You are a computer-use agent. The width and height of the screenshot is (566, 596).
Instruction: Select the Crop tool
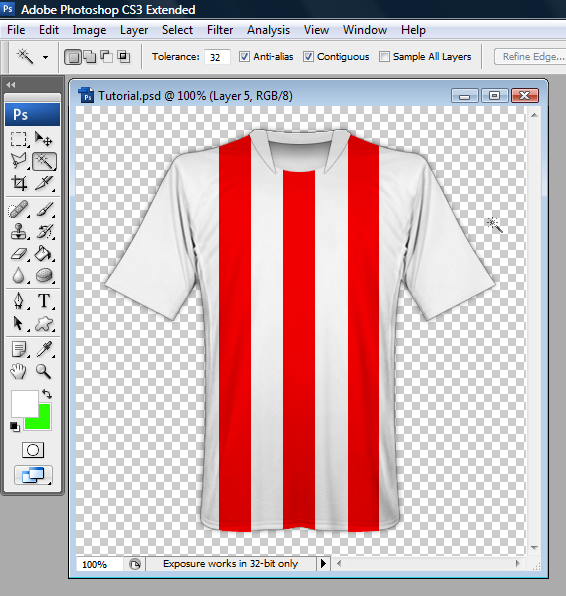[19, 183]
